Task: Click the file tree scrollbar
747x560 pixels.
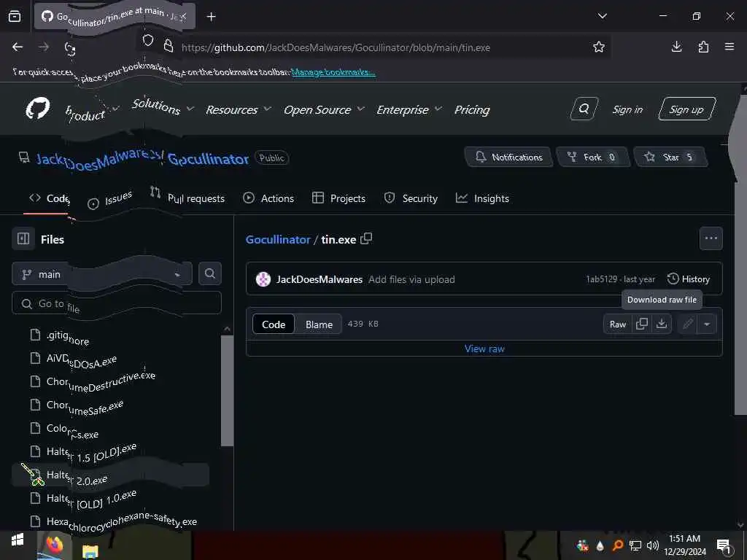Action: click(x=228, y=391)
